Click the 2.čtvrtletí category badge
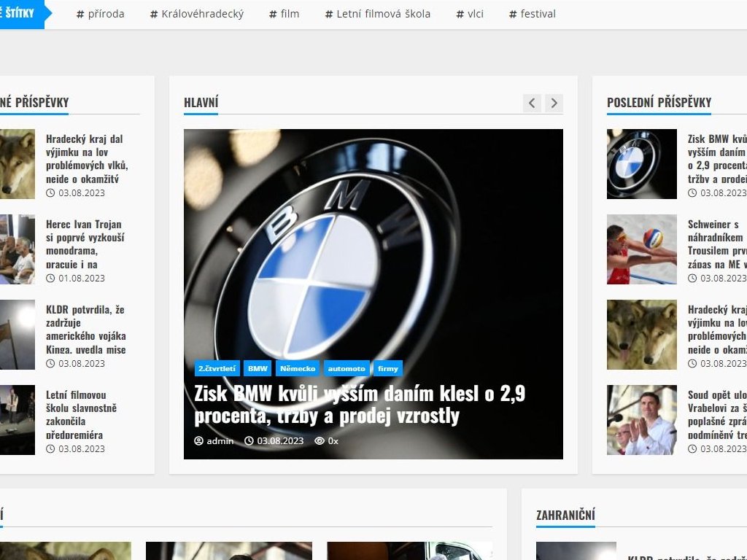The width and height of the screenshot is (747, 560). (x=217, y=369)
